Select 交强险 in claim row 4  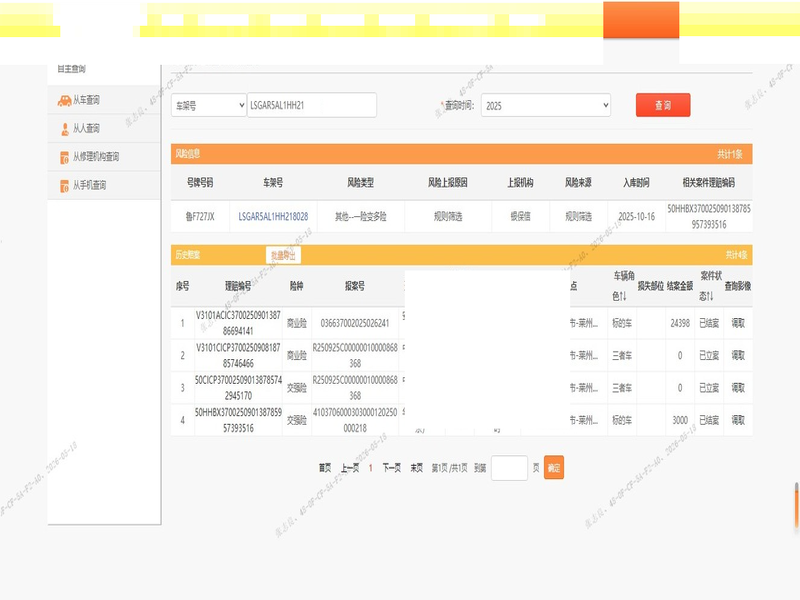tap(296, 420)
